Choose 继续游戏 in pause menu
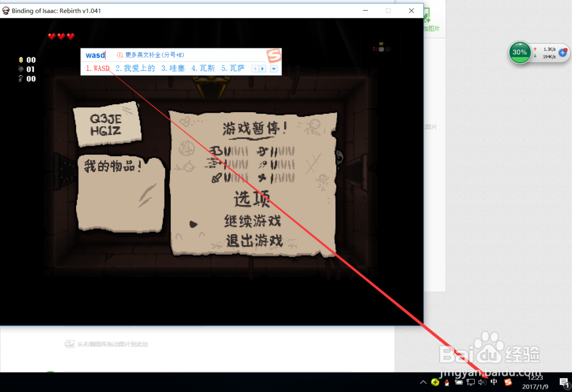The height and width of the screenshot is (392, 572). click(252, 221)
